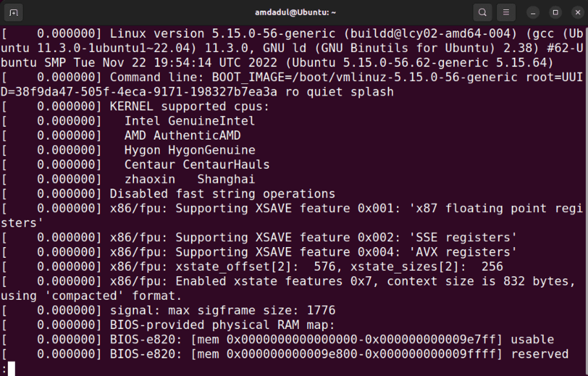
Task: Click the zhaoxin Shanghai entry
Action: [189, 179]
